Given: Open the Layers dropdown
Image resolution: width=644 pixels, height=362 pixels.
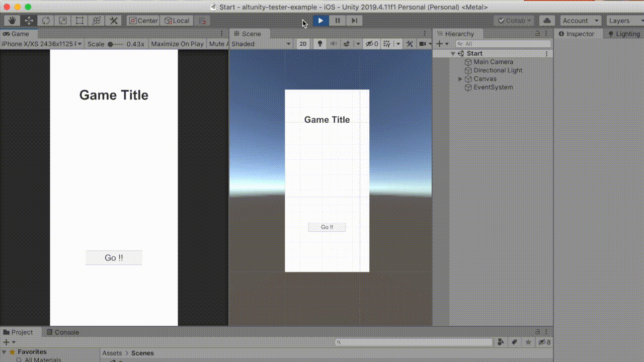Looking at the screenshot, I should point(624,21).
